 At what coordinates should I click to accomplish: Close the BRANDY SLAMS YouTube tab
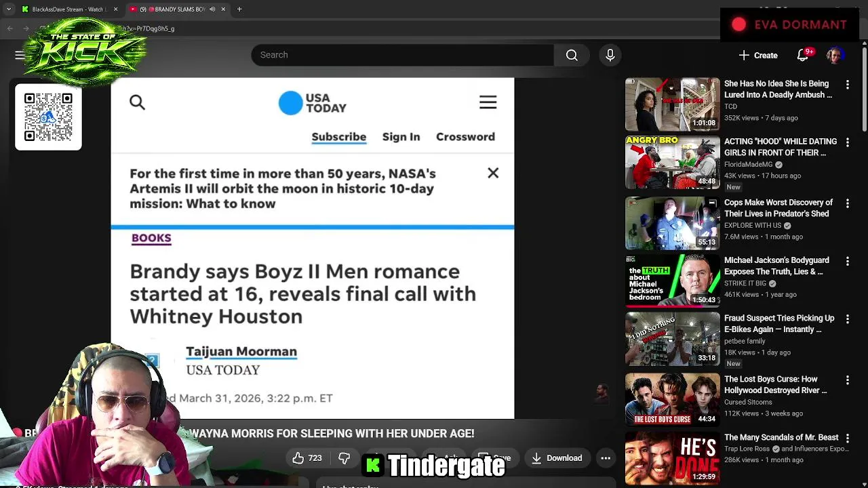coord(223,9)
